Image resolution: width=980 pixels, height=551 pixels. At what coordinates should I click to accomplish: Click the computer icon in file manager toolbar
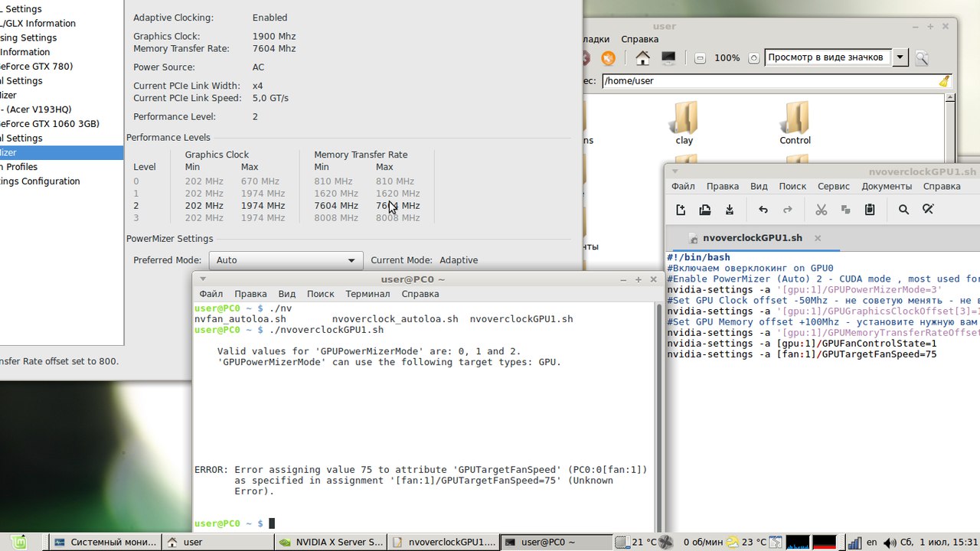click(x=668, y=58)
